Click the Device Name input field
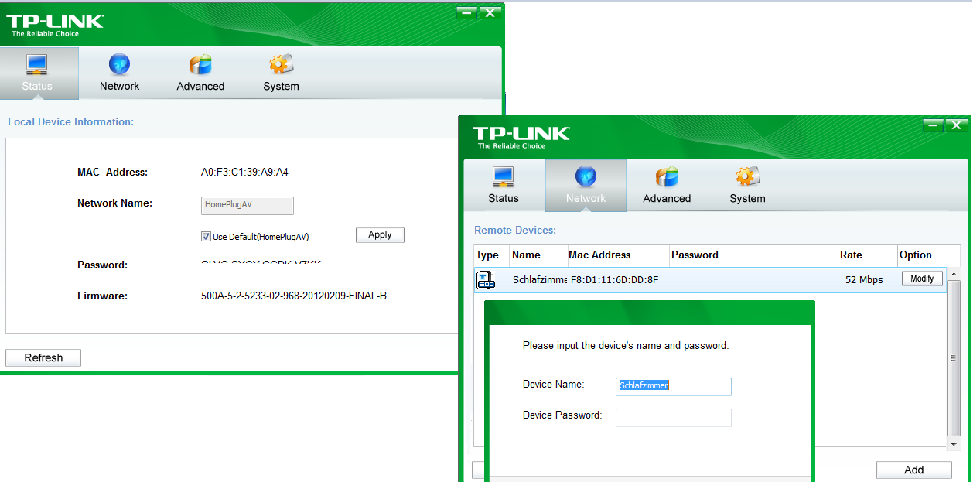This screenshot has height=482, width=980. coord(673,386)
